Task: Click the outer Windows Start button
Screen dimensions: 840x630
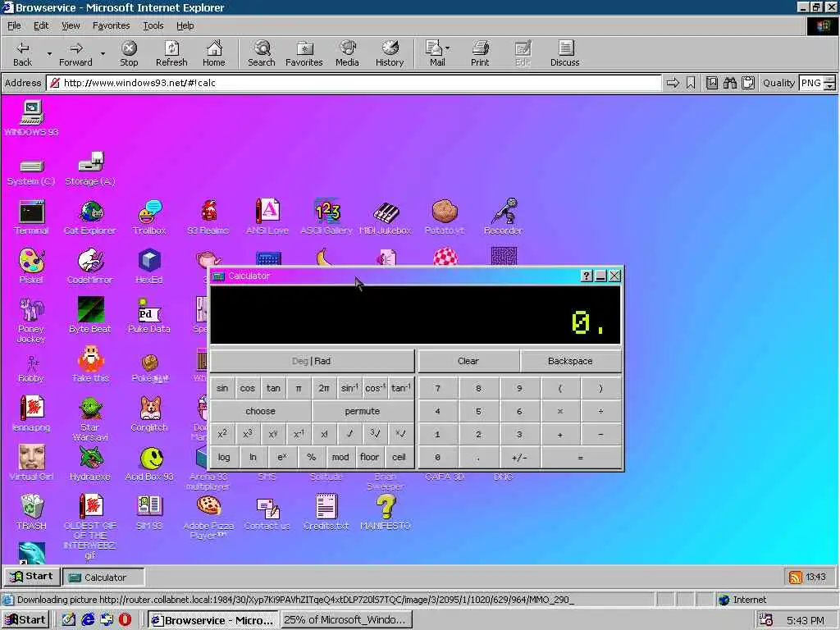Action: pyautogui.click(x=25, y=620)
